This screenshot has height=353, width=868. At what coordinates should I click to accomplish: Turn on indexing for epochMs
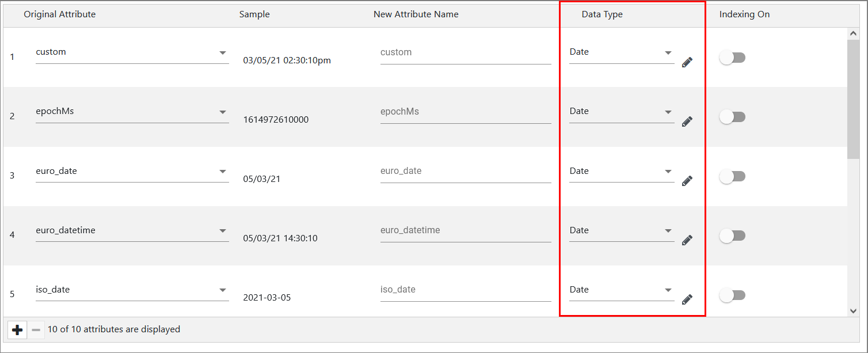coord(733,117)
